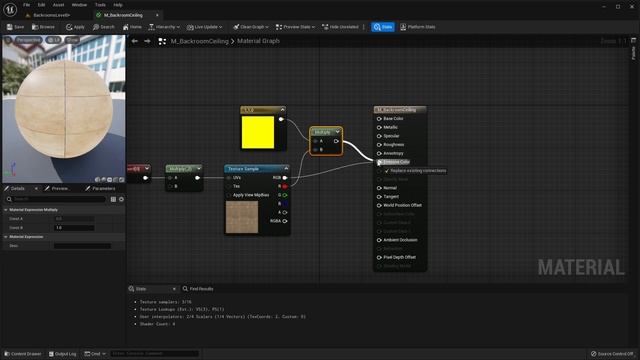Screen dimensions: 640x360
Task: Collapse the Material Expression section
Action: 6,237
